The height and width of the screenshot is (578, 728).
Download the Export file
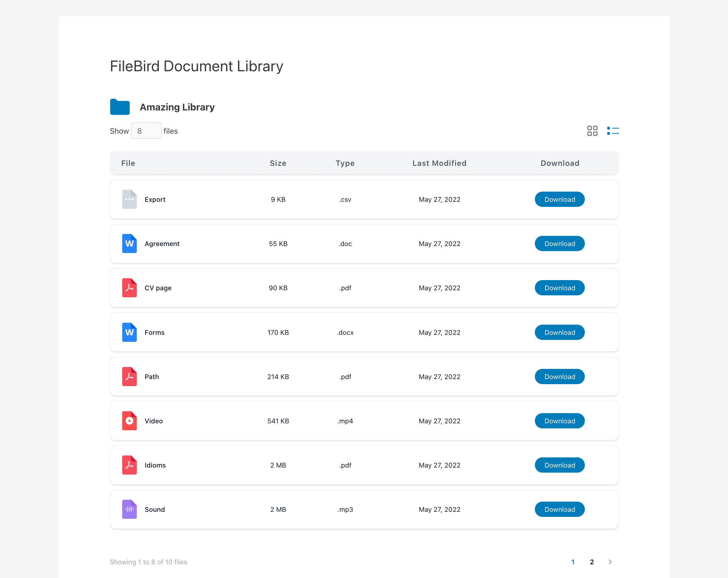559,199
